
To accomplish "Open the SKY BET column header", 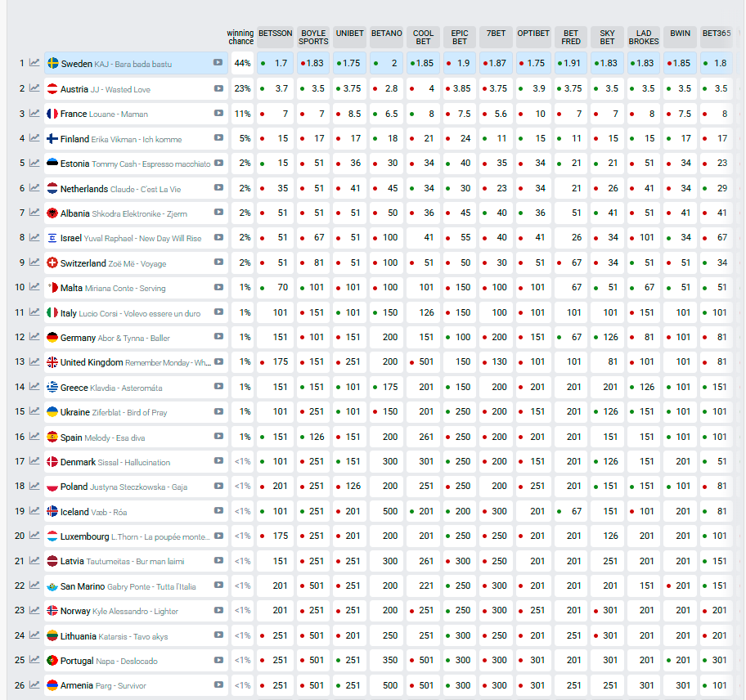I will [x=607, y=37].
